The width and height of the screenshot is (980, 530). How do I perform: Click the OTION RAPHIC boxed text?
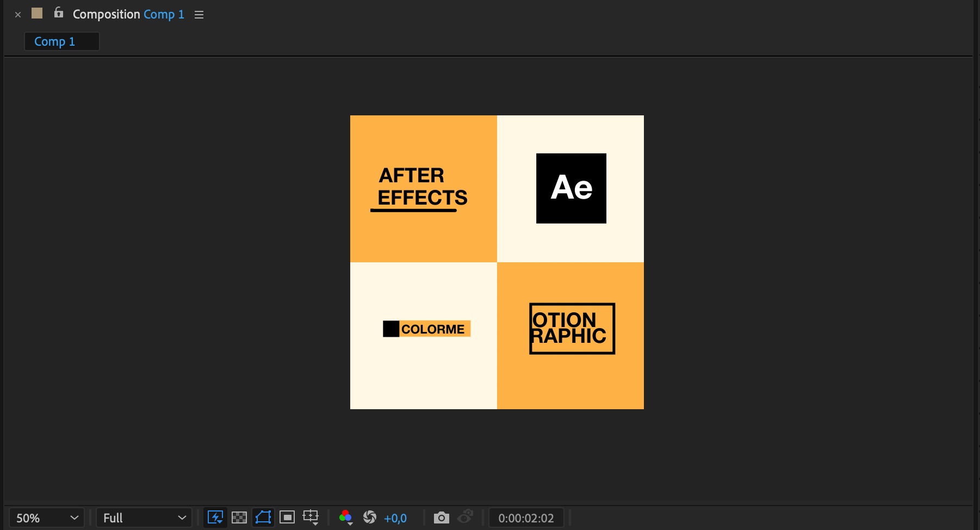point(572,329)
